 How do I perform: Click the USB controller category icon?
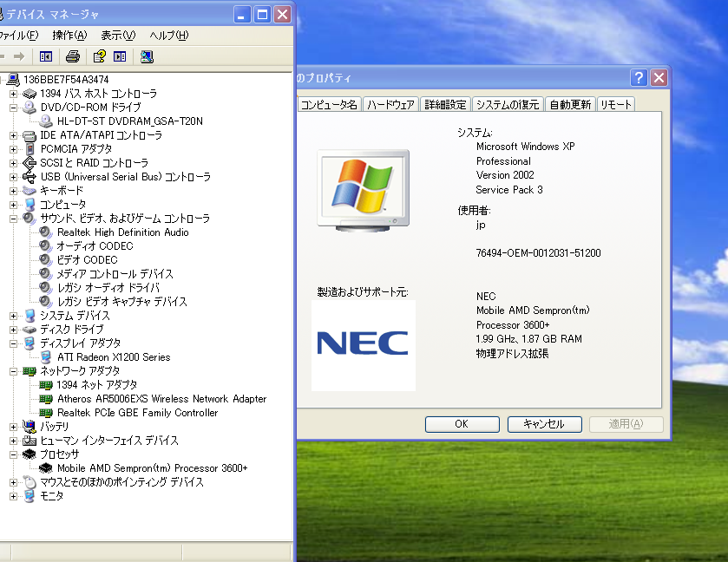tap(30, 177)
